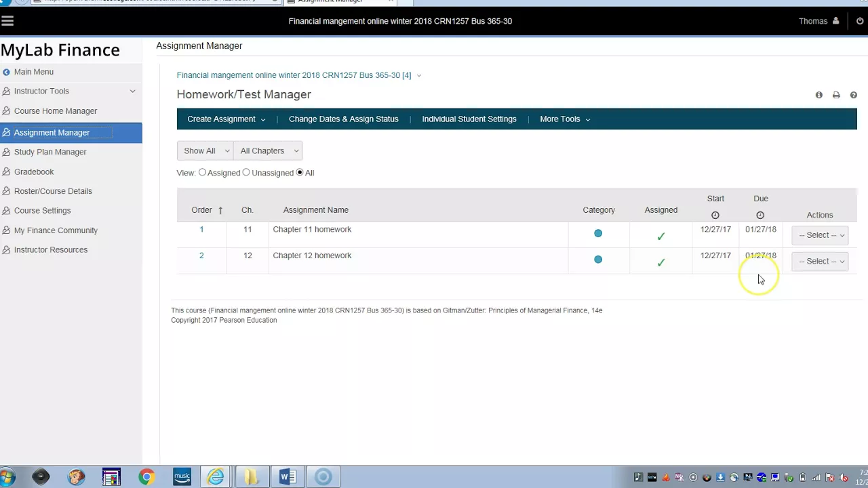Open Actions Select dropdown for Chapter 11

coord(820,235)
